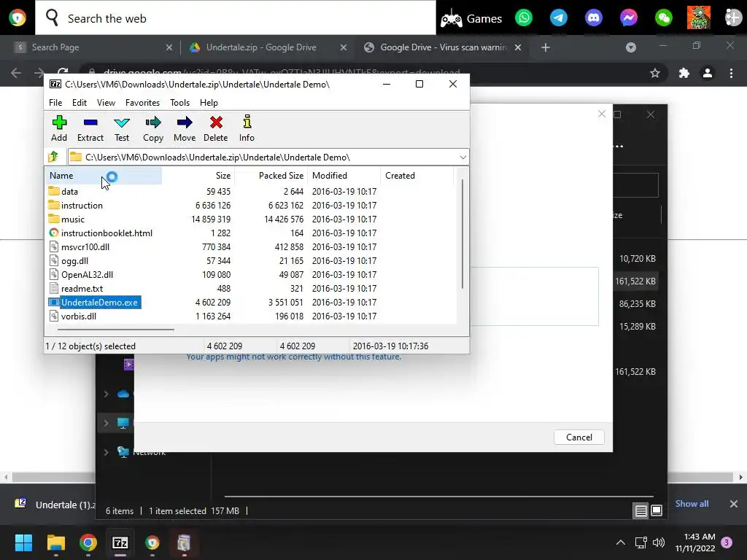
Task: Expand the This PC tree node chevron
Action: tap(107, 423)
